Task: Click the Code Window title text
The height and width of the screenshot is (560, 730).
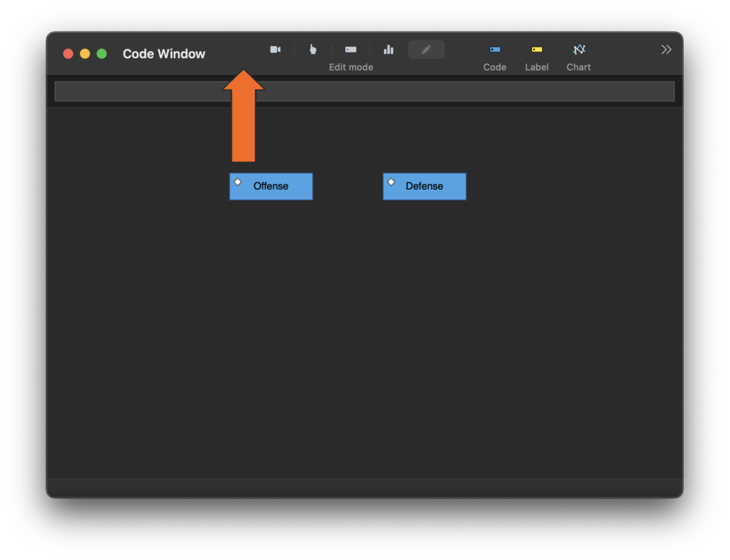Action: 164,54
